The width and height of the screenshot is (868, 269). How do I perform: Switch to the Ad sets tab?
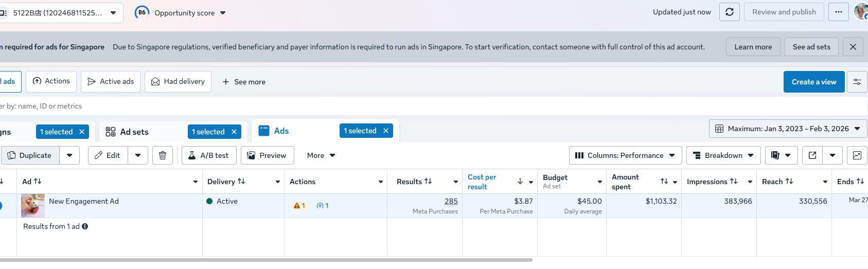pyautogui.click(x=134, y=132)
